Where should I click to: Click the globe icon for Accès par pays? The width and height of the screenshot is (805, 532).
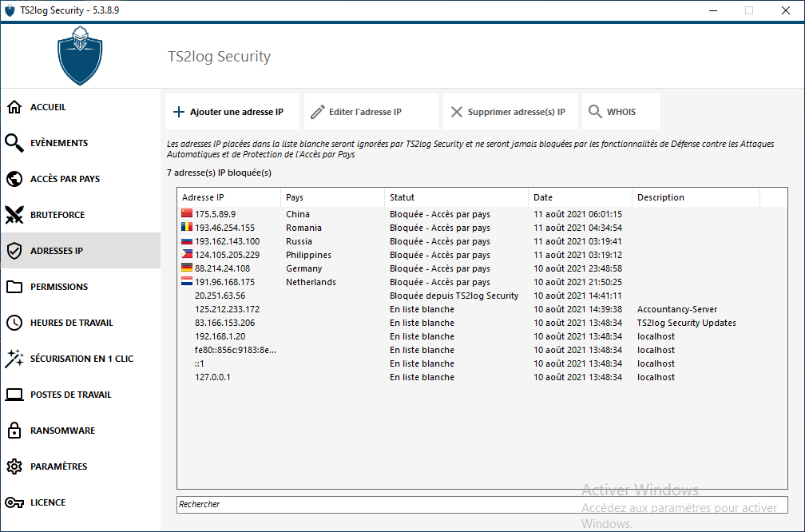pos(14,179)
